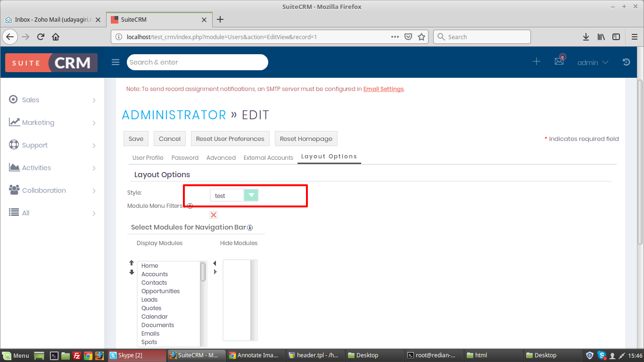
Task: Open FileZilla launcher on taskbar
Action: [x=77, y=355]
